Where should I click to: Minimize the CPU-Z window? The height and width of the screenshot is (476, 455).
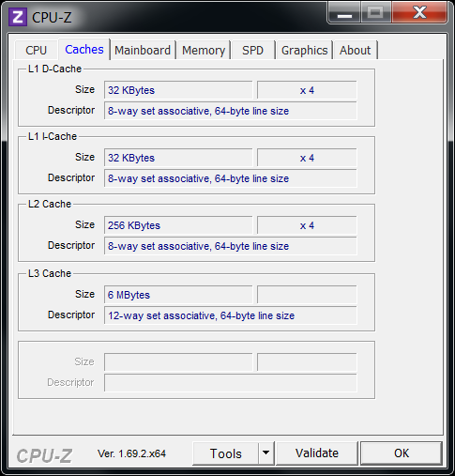coord(344,13)
